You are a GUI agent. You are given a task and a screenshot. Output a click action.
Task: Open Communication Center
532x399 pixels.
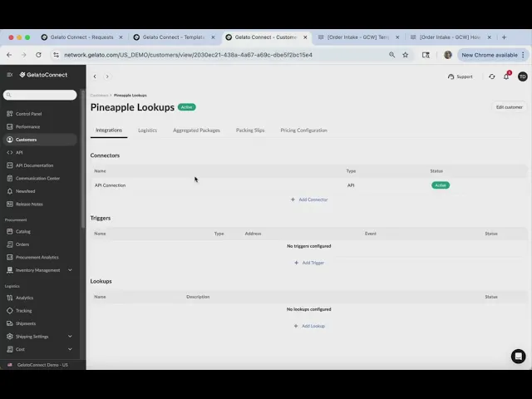pyautogui.click(x=37, y=179)
